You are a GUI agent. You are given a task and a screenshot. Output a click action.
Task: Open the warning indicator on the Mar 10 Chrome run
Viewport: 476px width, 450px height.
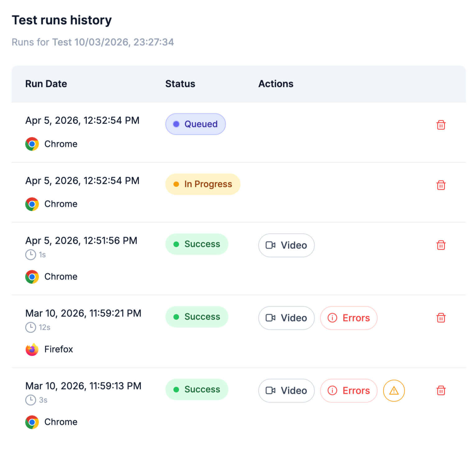pyautogui.click(x=394, y=391)
